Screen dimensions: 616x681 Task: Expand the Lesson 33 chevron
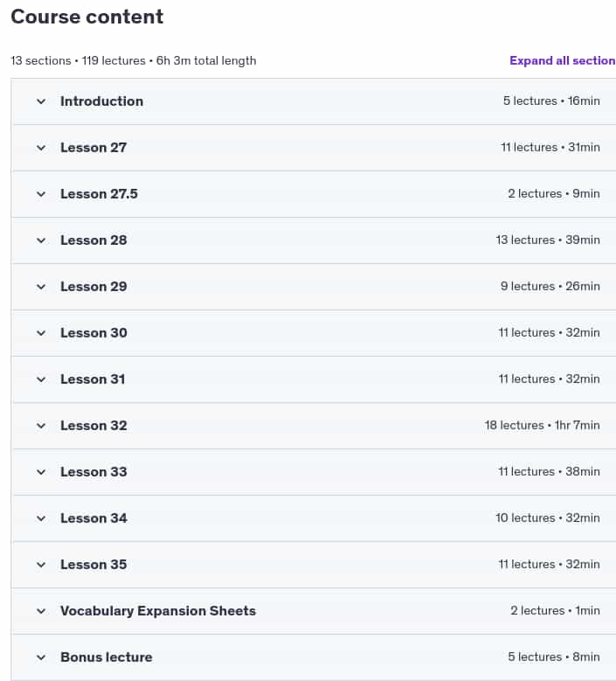click(x=41, y=472)
